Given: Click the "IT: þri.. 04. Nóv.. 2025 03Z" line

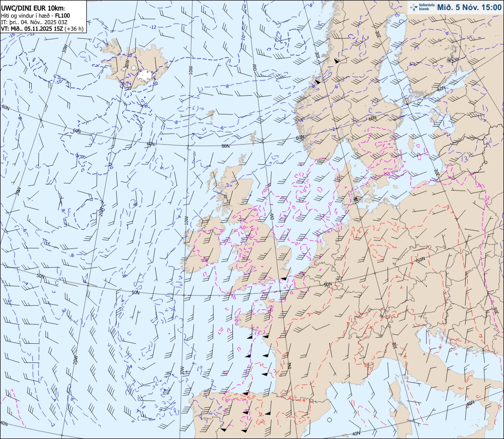Looking at the screenshot, I should (34, 22).
